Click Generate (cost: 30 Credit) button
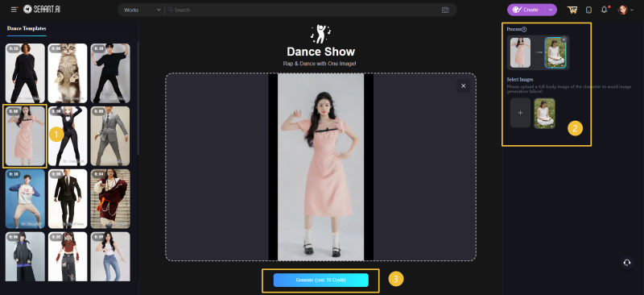644x295 pixels. 320,280
